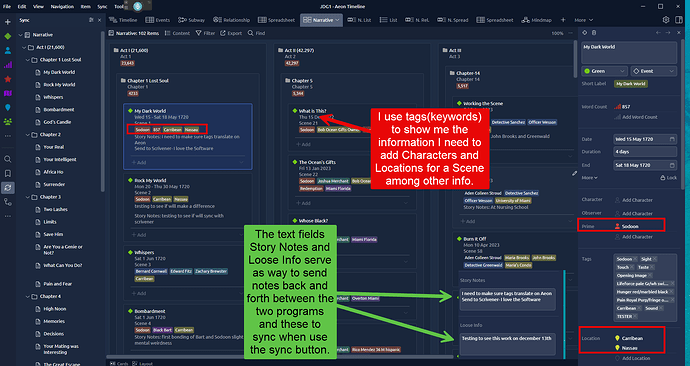Switch to the Timeline tab
The image size is (690, 366).
pos(123,20)
